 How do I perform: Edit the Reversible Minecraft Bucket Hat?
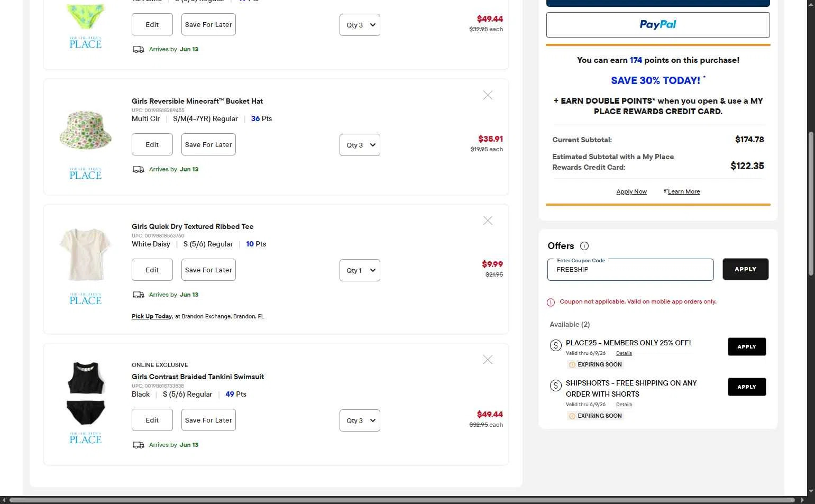click(152, 144)
